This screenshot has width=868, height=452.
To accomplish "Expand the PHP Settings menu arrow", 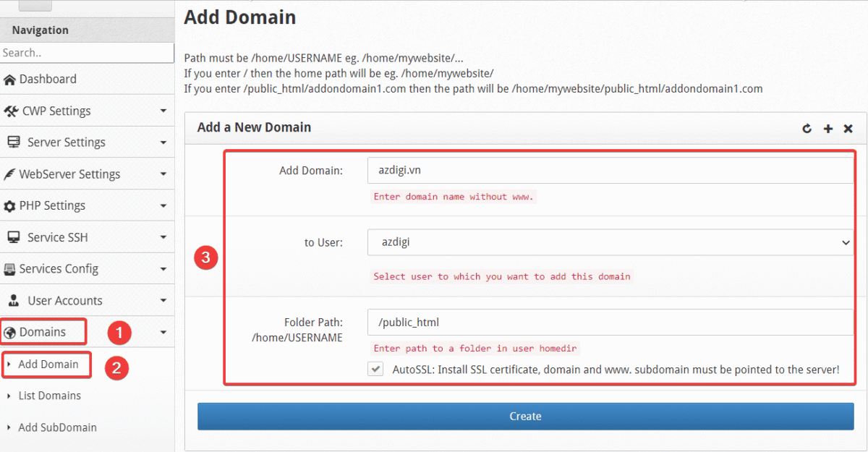I will coord(163,206).
